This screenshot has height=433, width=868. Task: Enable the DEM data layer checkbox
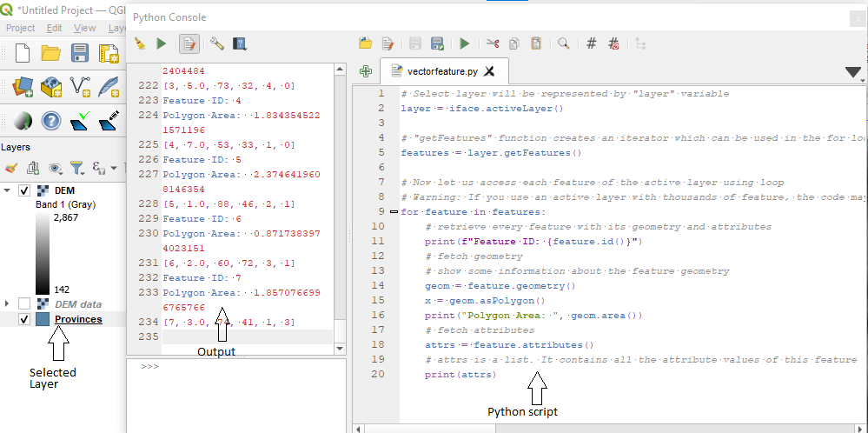[x=24, y=303]
